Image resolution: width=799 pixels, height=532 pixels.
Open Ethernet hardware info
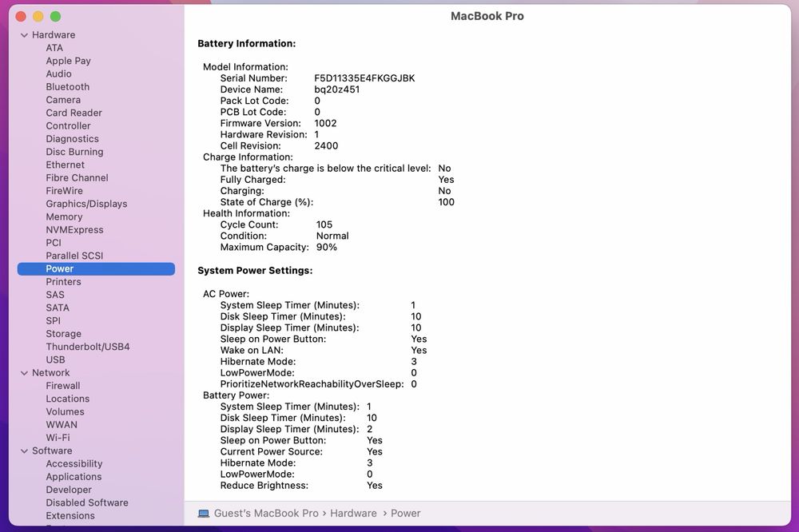66,165
